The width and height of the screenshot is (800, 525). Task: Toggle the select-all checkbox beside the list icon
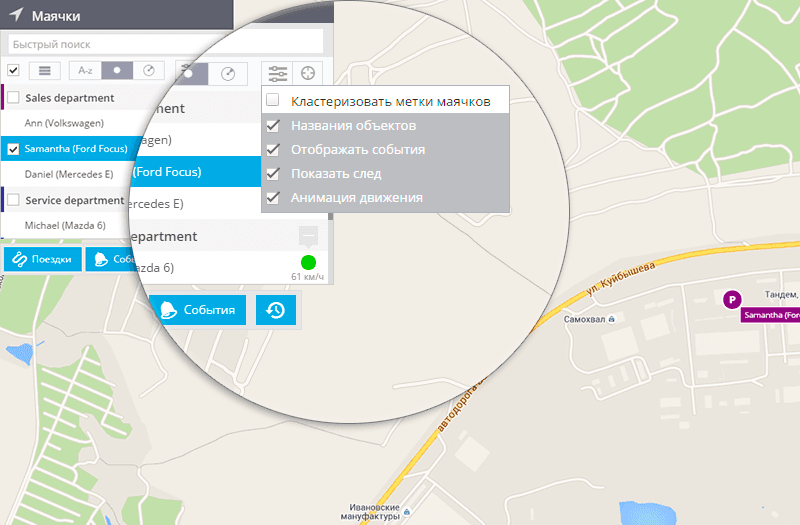(13, 70)
